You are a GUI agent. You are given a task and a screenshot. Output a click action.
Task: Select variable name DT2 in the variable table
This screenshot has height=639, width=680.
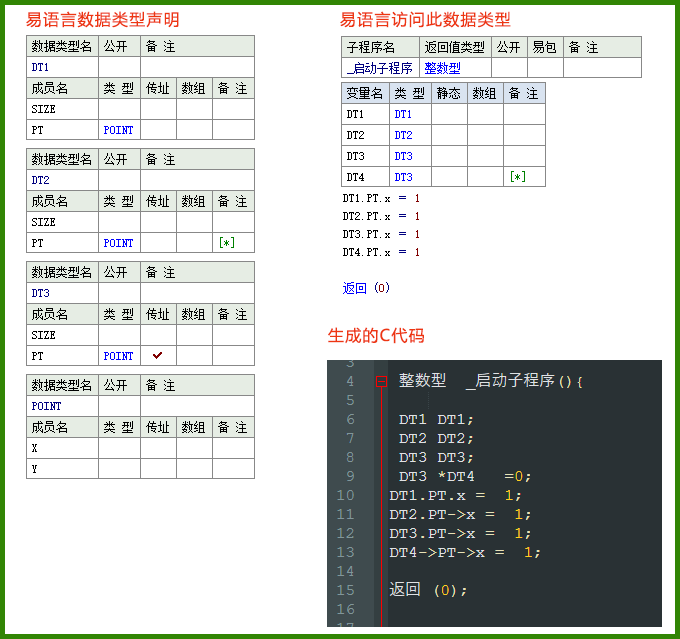point(355,135)
